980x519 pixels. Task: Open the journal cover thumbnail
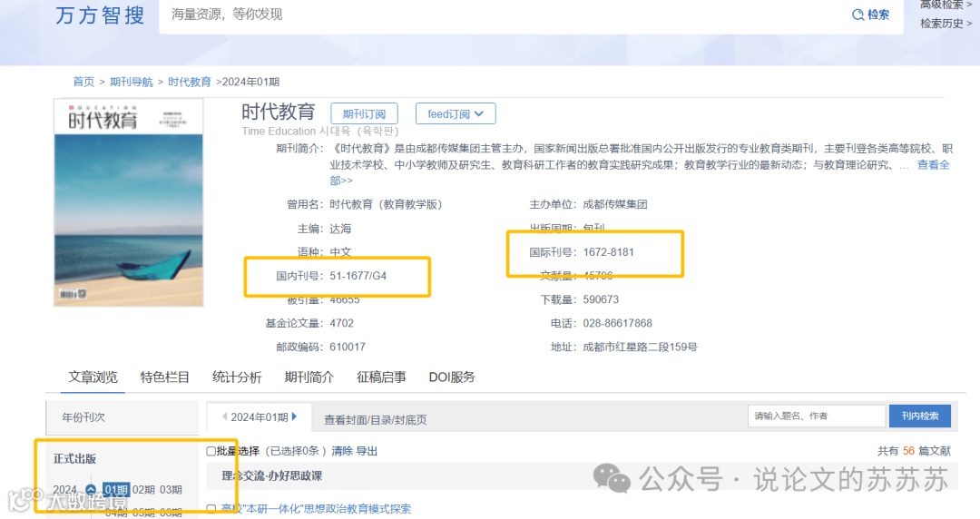coord(128,202)
